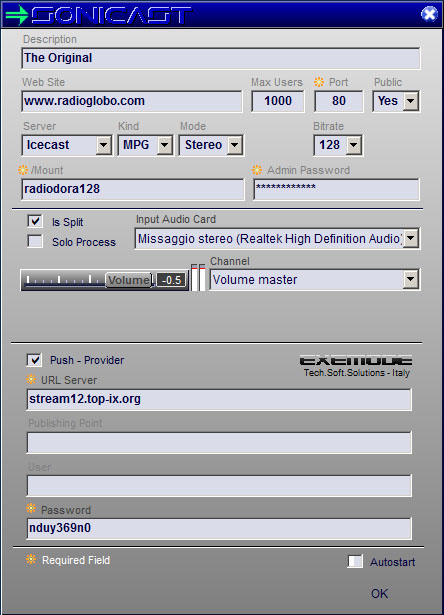Click required-field star icon beside Port

coord(319,82)
